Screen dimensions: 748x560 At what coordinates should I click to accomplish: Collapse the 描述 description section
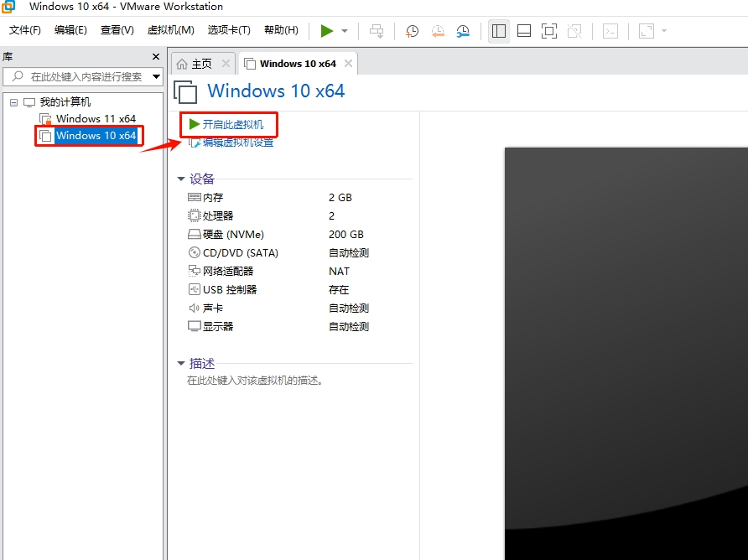pyautogui.click(x=181, y=363)
